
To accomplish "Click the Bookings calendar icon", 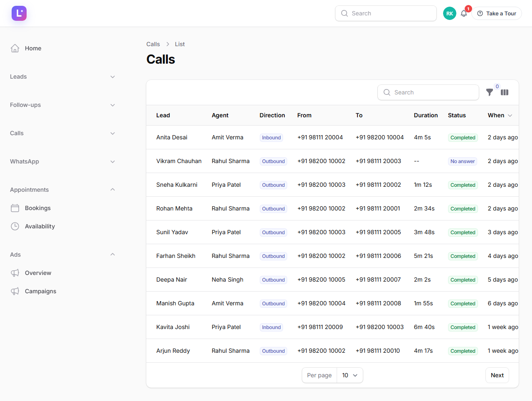I will click(x=15, y=208).
